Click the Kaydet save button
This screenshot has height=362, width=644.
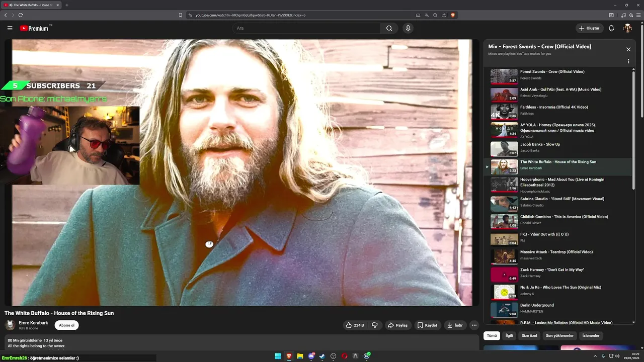(x=427, y=325)
